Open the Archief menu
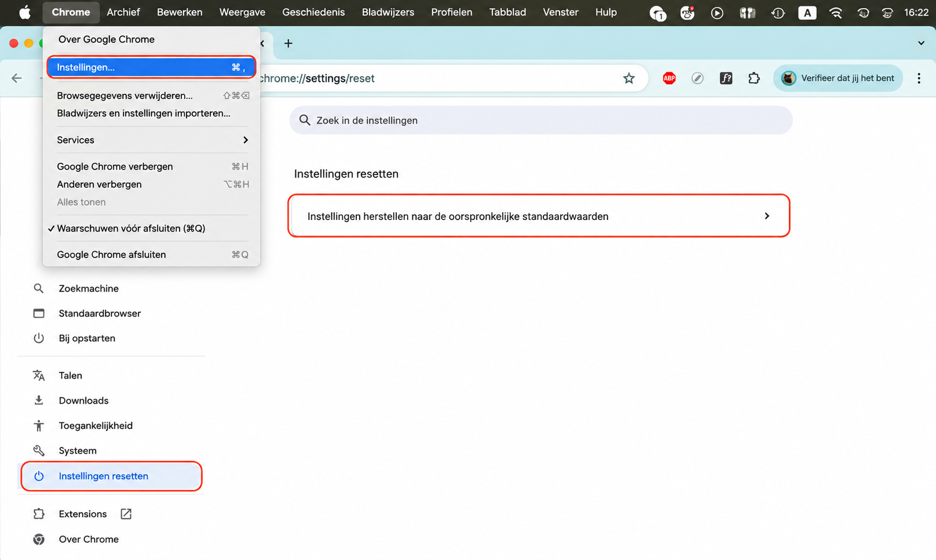This screenshot has width=936, height=560. [123, 12]
